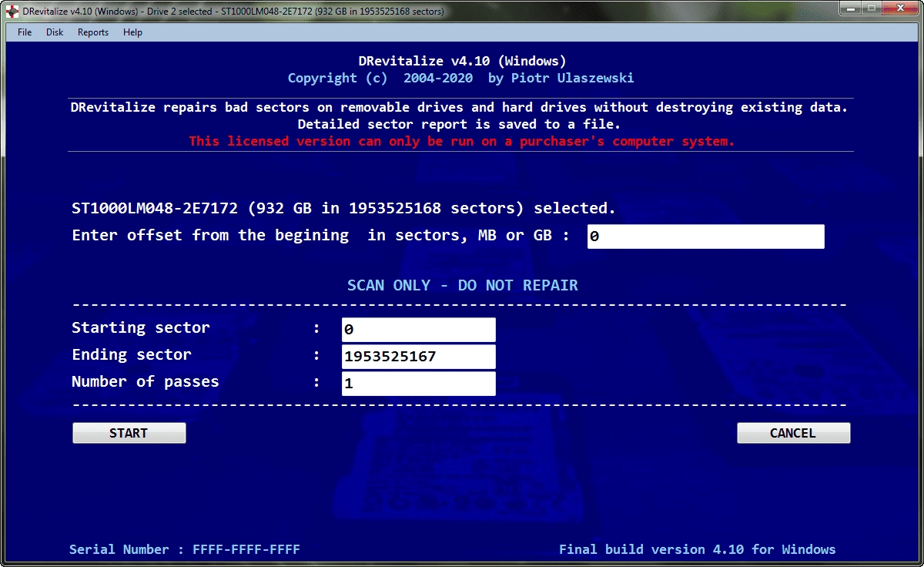Click 'Detailed sector report is saved to a file' text
This screenshot has height=567, width=924.
[x=459, y=124]
